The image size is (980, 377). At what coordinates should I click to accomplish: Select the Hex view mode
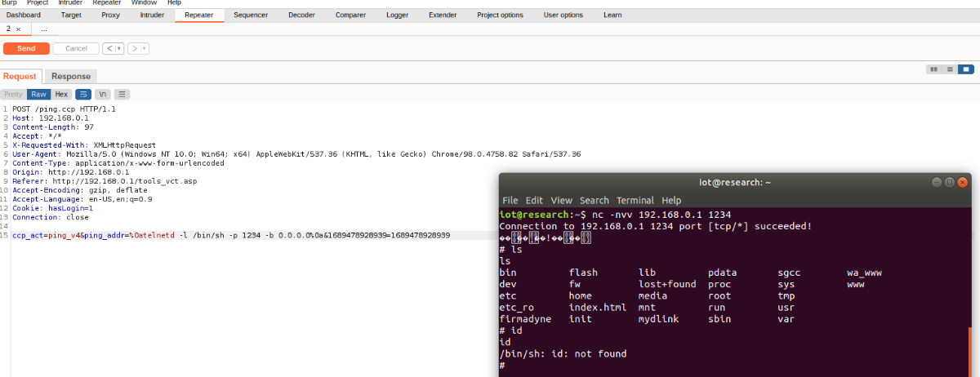(61, 94)
